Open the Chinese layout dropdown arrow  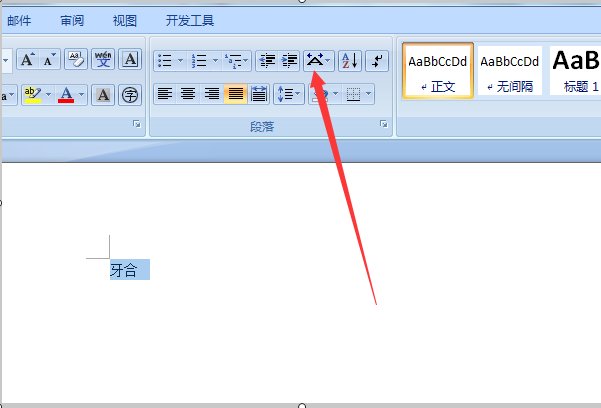(x=328, y=61)
